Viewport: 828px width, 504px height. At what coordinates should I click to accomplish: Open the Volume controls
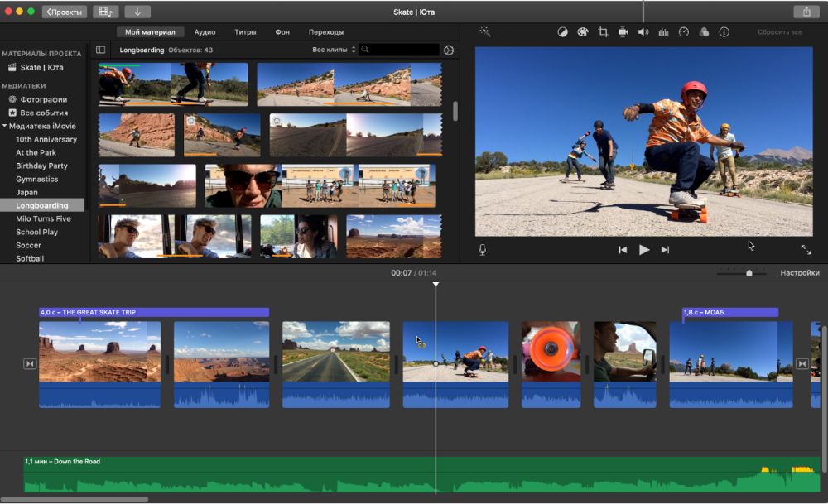tap(642, 31)
